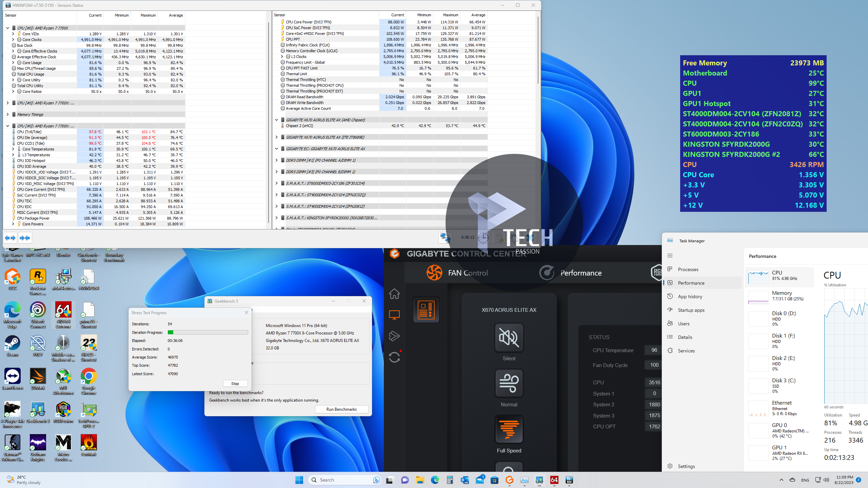Click HWiNFO collapse columns arrows icon
This screenshot has height=488, width=868.
[x=25, y=238]
